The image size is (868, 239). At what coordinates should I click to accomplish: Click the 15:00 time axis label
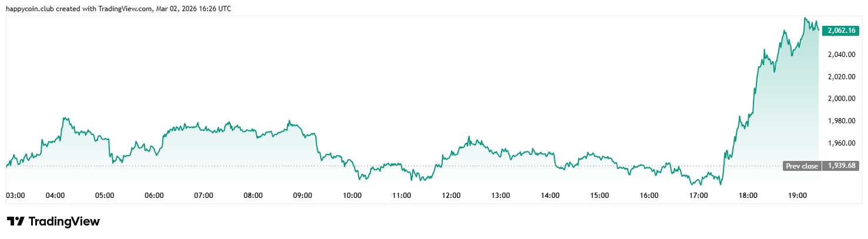(x=600, y=195)
